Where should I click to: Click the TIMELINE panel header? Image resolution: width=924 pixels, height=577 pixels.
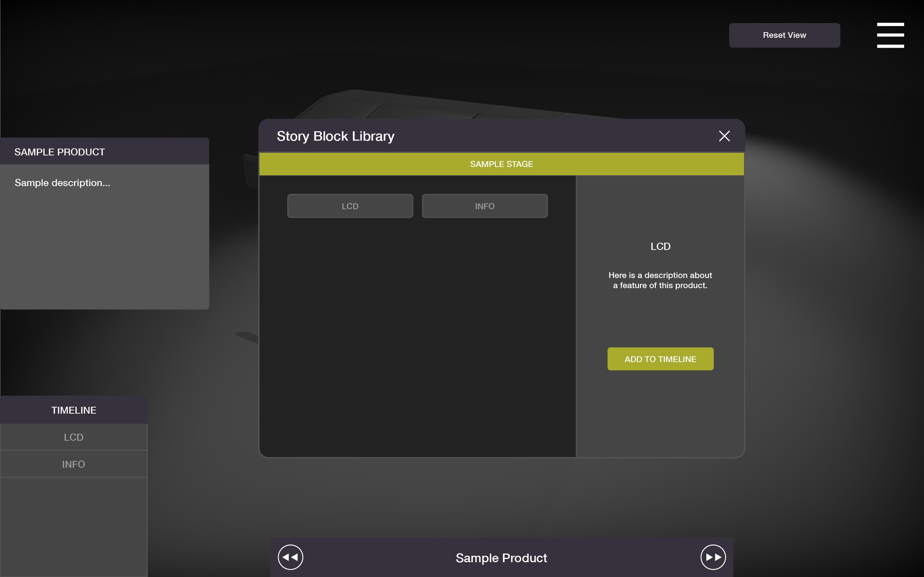[74, 410]
